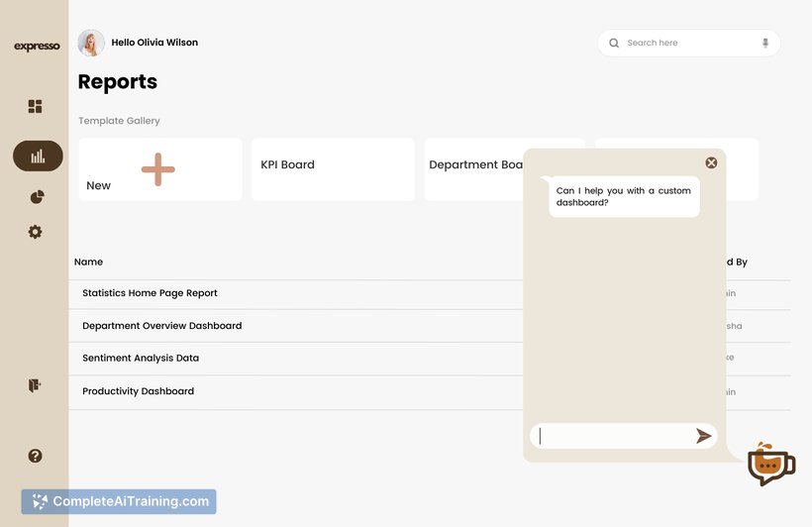
Task: Open Statistics Home Page Report
Action: pos(150,293)
